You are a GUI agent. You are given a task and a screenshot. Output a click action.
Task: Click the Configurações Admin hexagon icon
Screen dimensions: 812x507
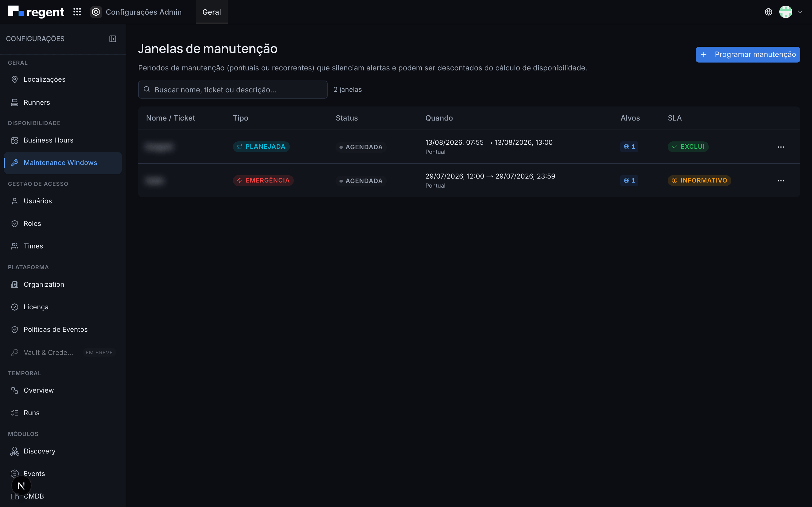click(x=96, y=12)
